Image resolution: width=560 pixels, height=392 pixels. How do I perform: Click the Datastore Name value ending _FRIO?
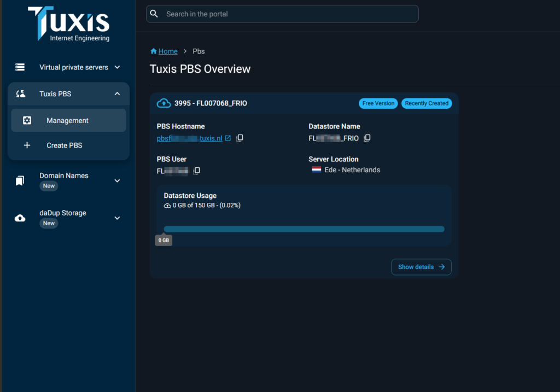334,138
